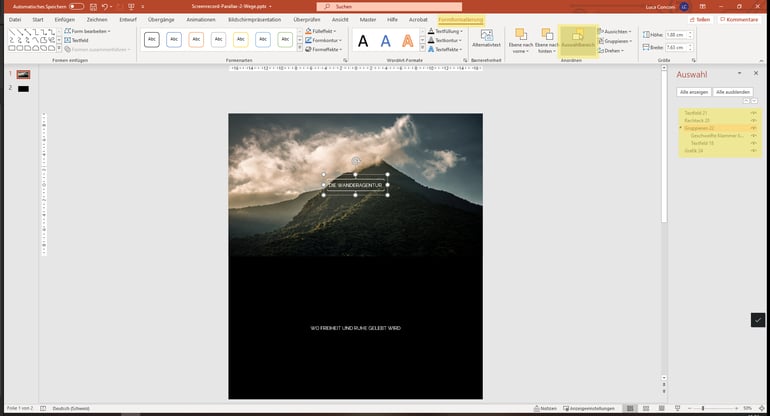Click Alle anzeigen in Auswahl pane
The height and width of the screenshot is (416, 770).
(x=693, y=92)
